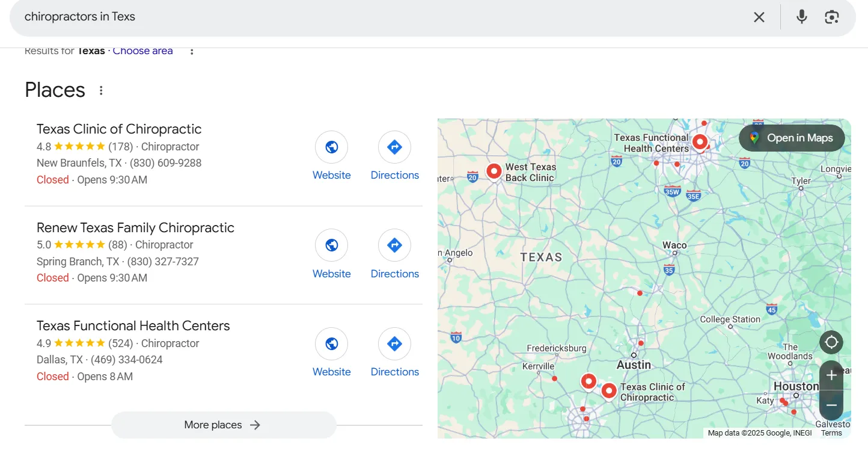This screenshot has width=868, height=459.
Task: Click the 4.8 rating with (178) reviews
Action: point(84,147)
